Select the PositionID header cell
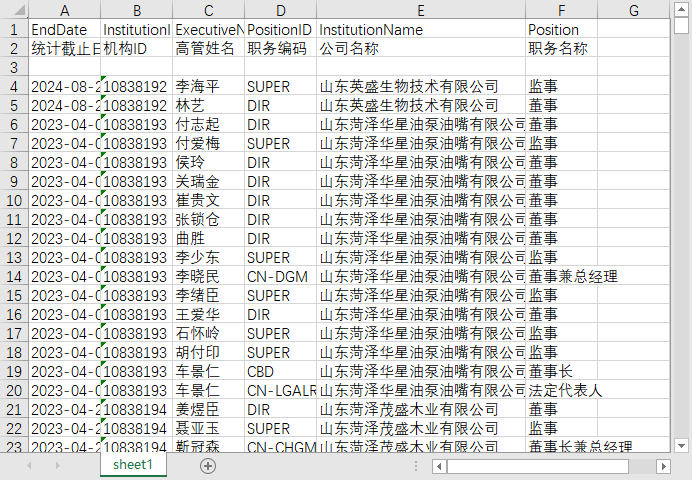 [x=280, y=30]
